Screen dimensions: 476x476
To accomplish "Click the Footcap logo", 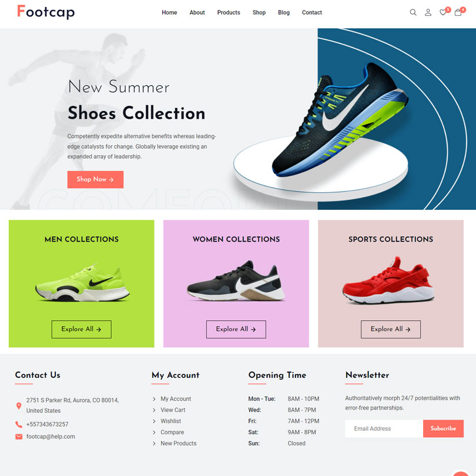I will (46, 12).
